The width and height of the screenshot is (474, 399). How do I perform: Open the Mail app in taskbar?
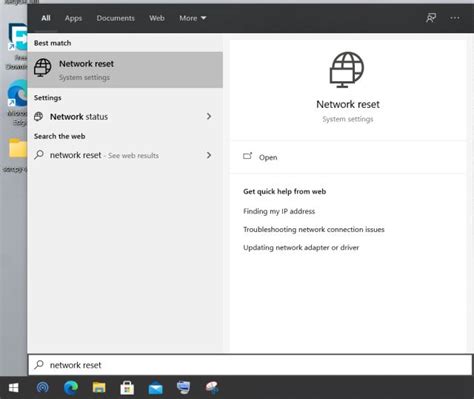155,388
